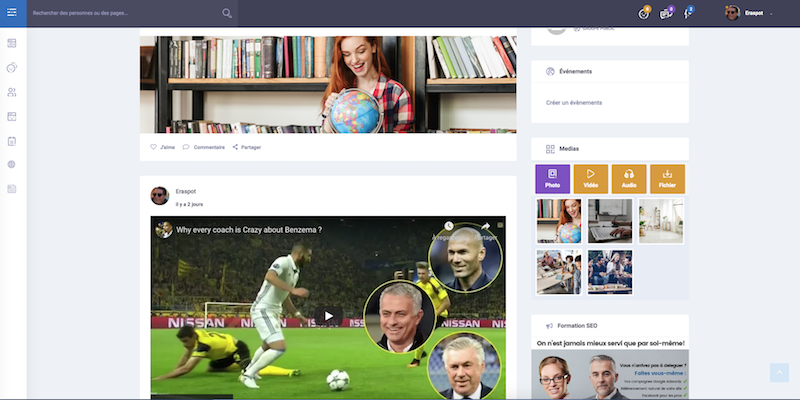Viewport: 800px width, 400px height.
Task: Open the smiley faces sidebar icon
Action: pyautogui.click(x=12, y=67)
